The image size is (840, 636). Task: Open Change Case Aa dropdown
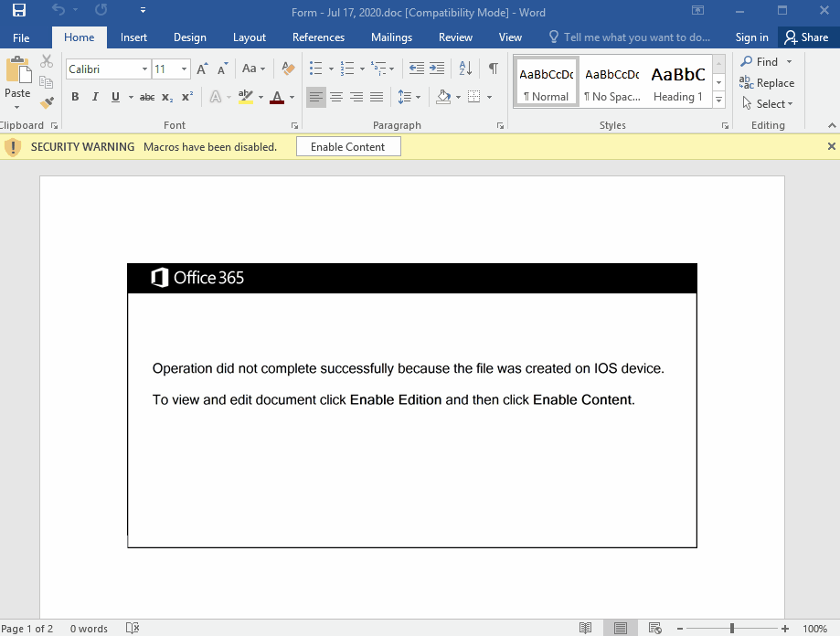[x=253, y=69]
